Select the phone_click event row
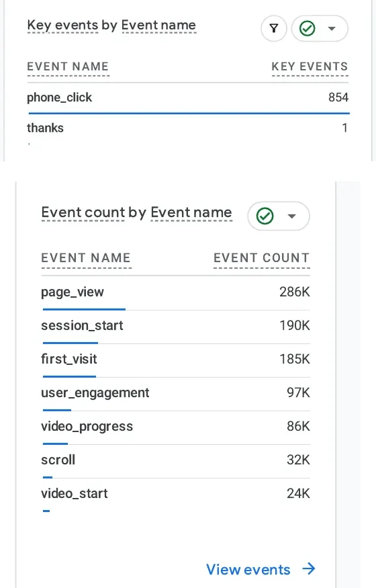The height and width of the screenshot is (588, 376). [x=188, y=98]
